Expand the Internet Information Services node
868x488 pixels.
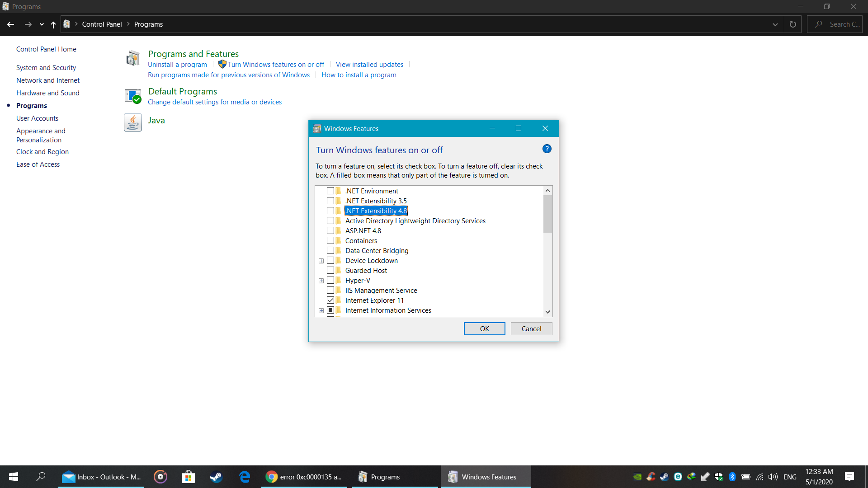(321, 311)
